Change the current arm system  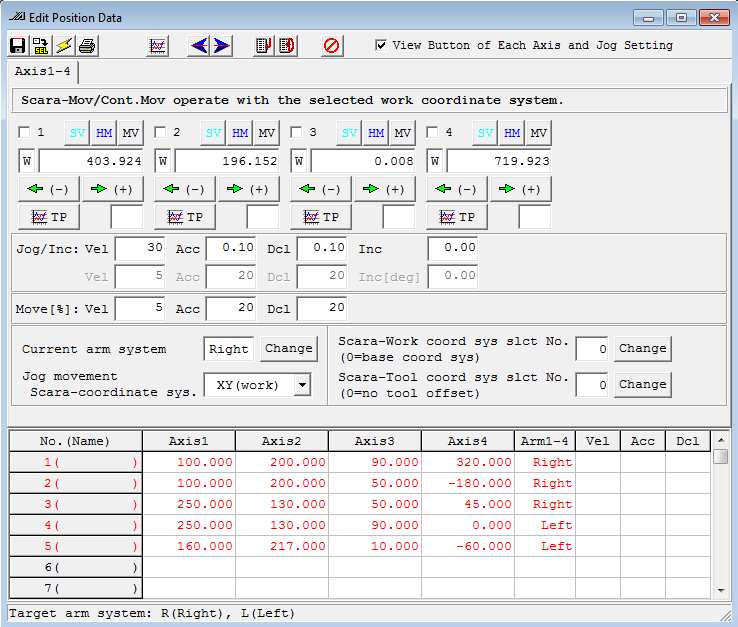289,349
